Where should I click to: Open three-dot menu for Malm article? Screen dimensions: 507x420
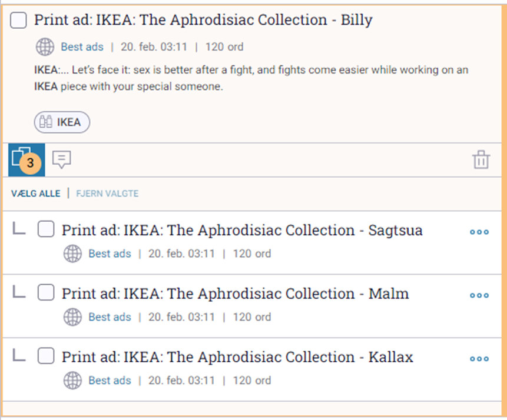[479, 295]
